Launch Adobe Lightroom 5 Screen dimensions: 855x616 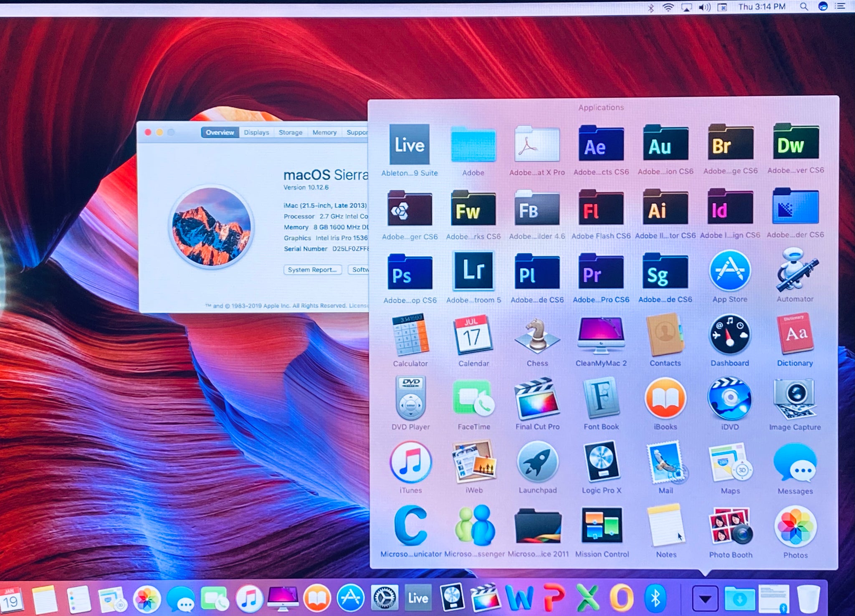473,271
